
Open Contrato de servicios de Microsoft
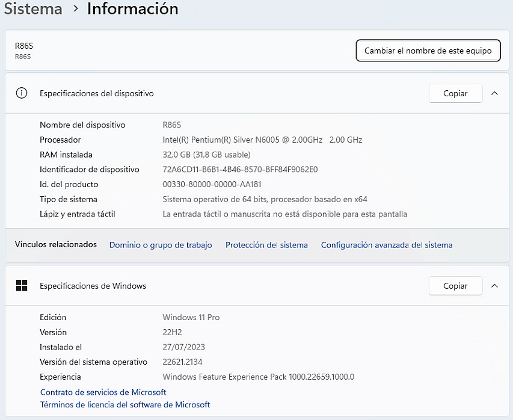(103, 392)
